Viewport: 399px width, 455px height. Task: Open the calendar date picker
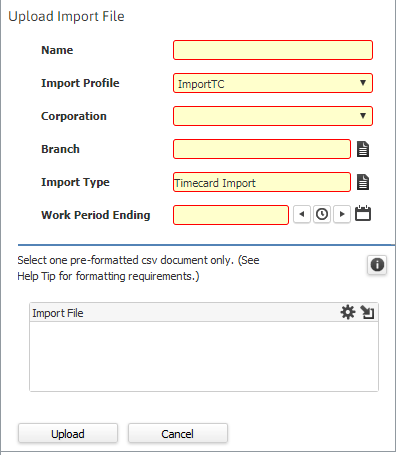point(363,213)
